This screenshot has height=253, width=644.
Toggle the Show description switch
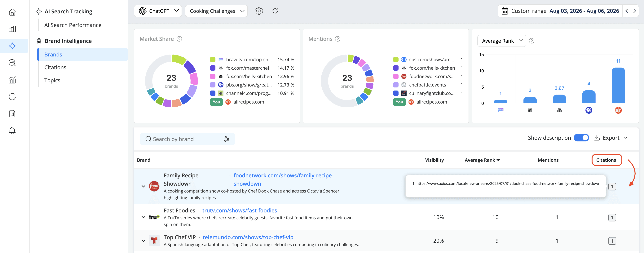click(581, 138)
